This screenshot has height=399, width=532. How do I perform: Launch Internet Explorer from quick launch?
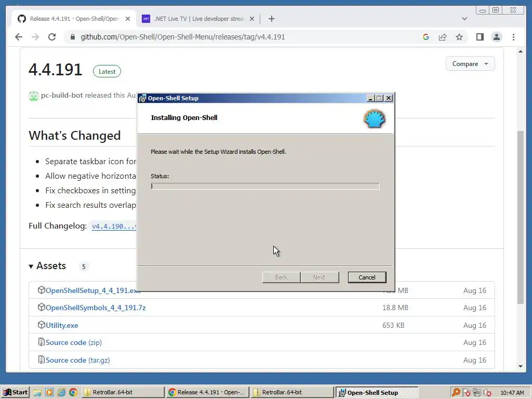pos(61,393)
